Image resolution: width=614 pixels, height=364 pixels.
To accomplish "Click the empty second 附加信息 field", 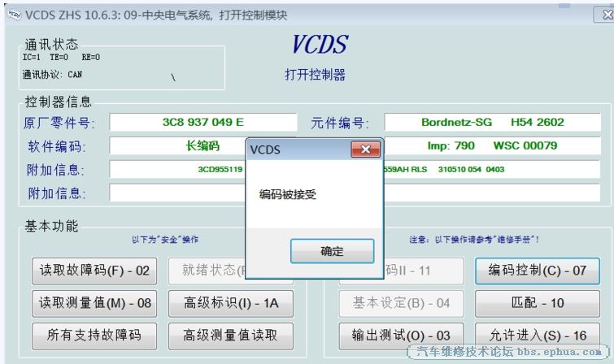I will tap(177, 193).
